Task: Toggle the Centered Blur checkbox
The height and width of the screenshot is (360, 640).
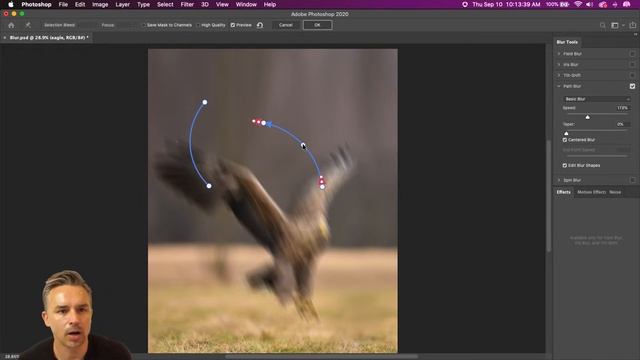Action: 565,140
